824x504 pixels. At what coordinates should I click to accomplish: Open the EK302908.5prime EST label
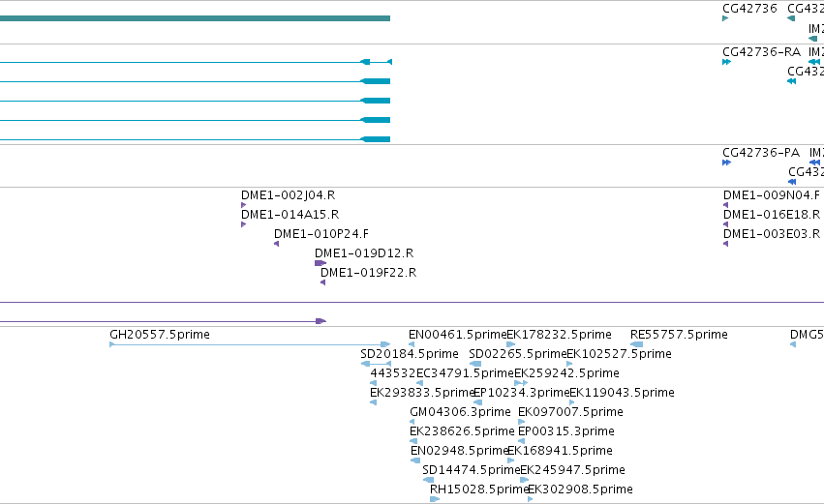point(580,490)
